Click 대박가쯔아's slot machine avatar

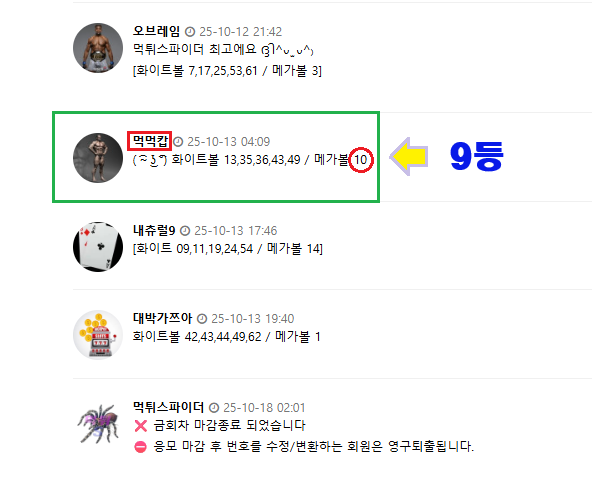point(98,335)
